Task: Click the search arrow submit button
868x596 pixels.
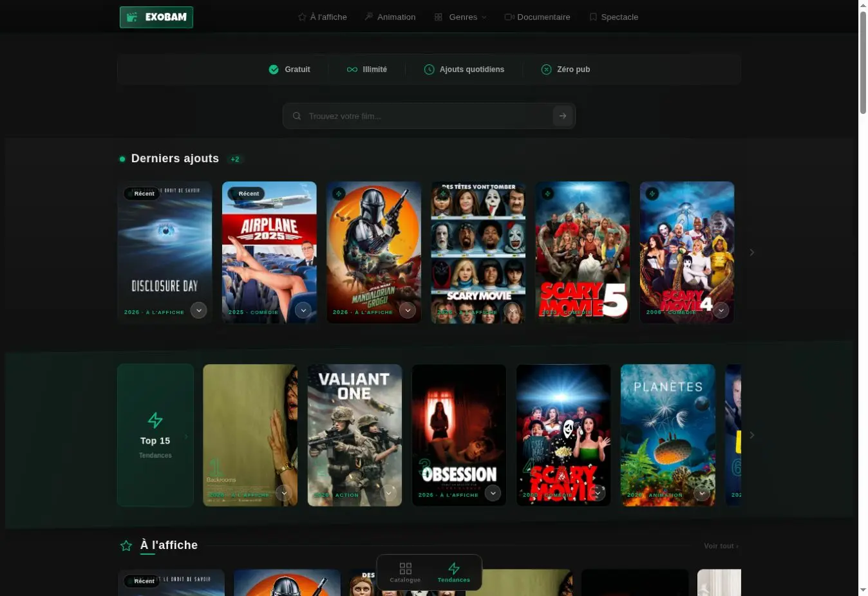Action: click(x=563, y=116)
